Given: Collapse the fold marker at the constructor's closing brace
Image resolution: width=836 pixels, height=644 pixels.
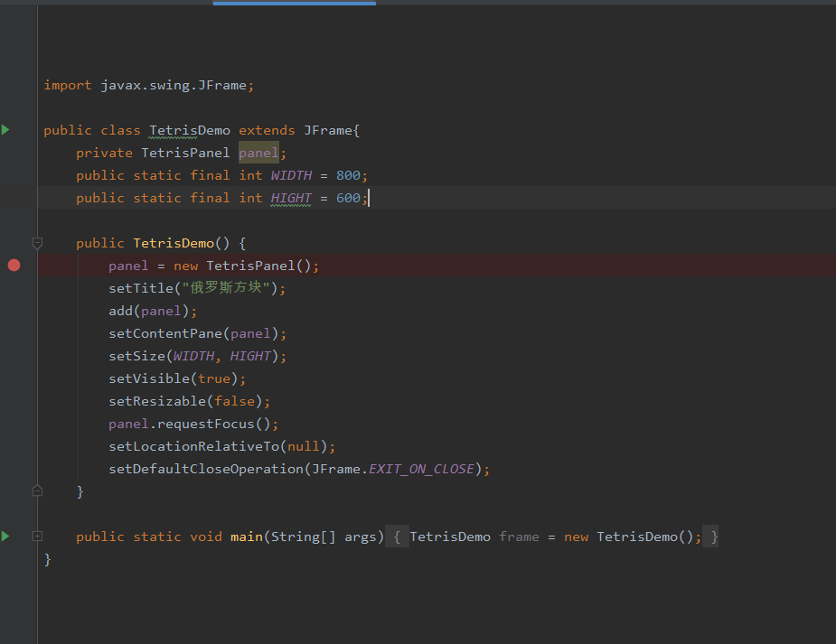Looking at the screenshot, I should click(x=37, y=491).
